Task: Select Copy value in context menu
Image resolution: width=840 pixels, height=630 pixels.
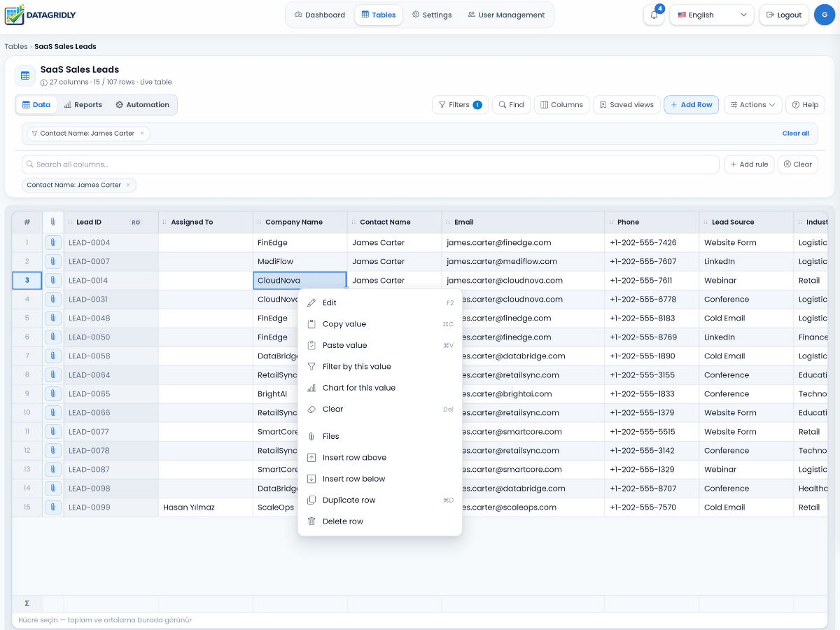Action: (x=380, y=324)
